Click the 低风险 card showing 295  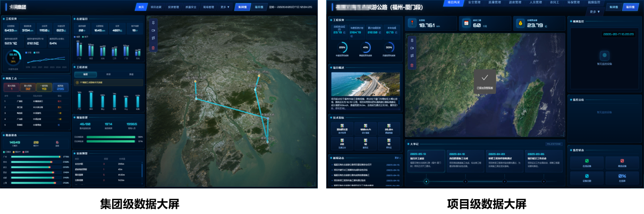[61, 87]
